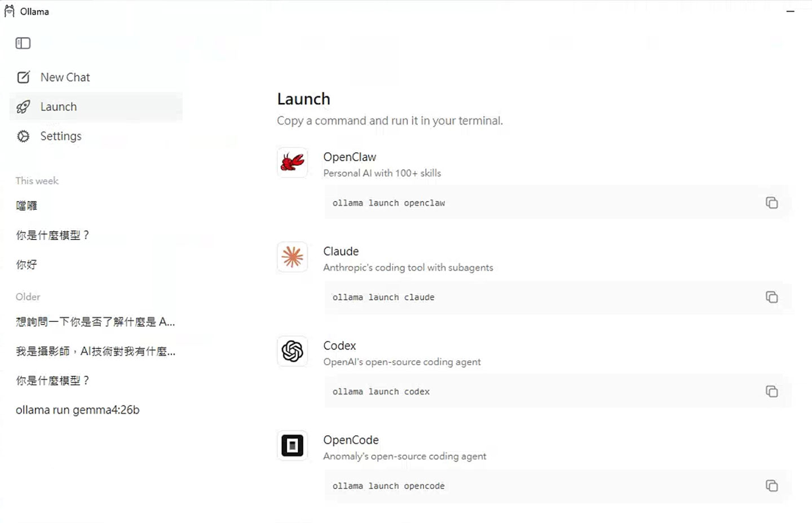Copy the ollama launch opencode command
This screenshot has height=523, width=812.
tap(771, 485)
